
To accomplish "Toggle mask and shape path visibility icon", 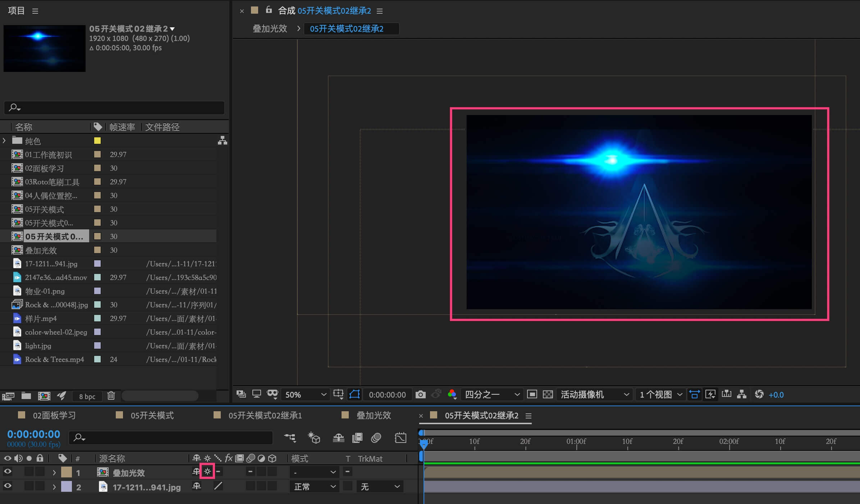I will (354, 395).
